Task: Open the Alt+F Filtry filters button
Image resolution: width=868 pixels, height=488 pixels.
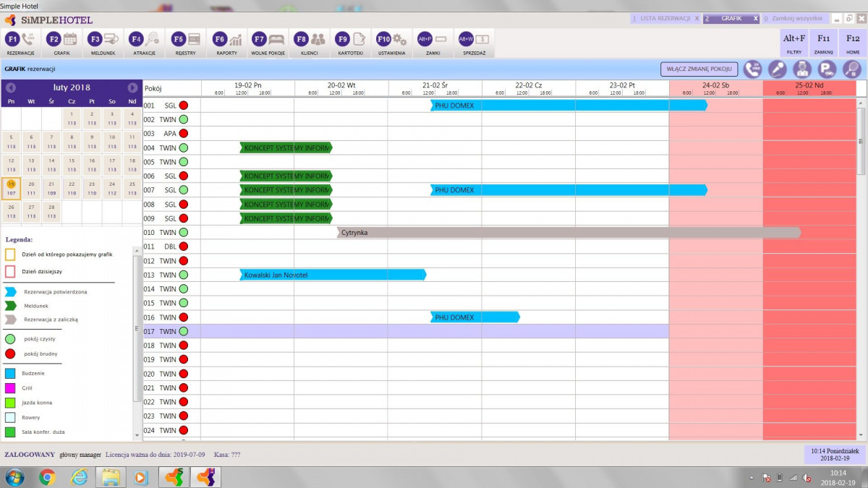Action: [793, 43]
